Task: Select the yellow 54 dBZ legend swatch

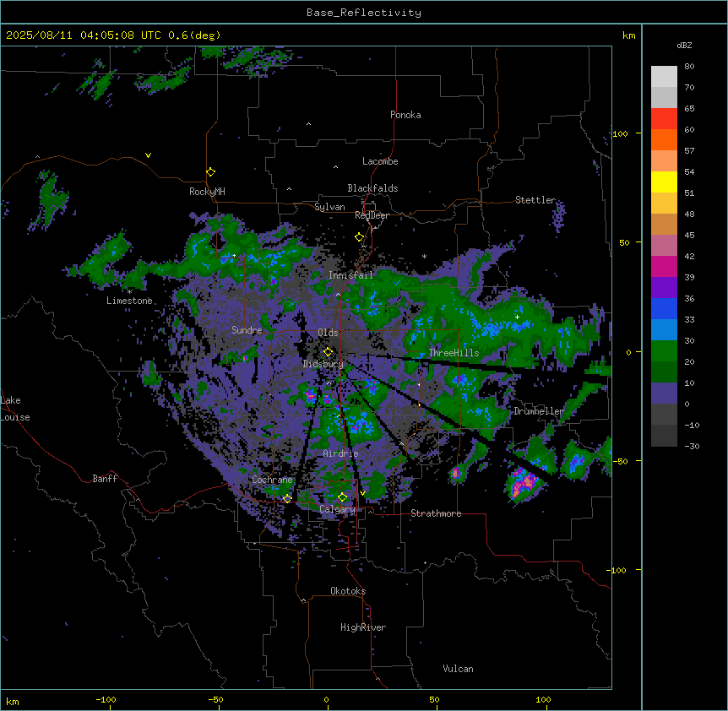Action: [664, 182]
